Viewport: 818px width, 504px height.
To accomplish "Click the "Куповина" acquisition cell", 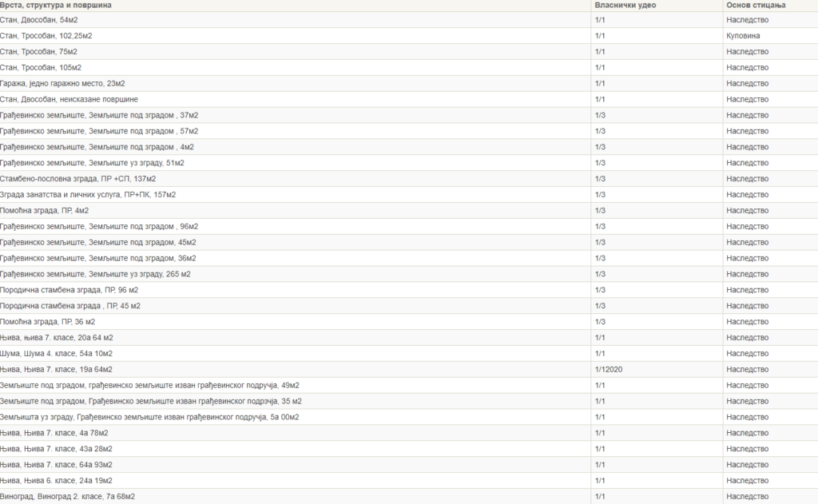I will (743, 36).
